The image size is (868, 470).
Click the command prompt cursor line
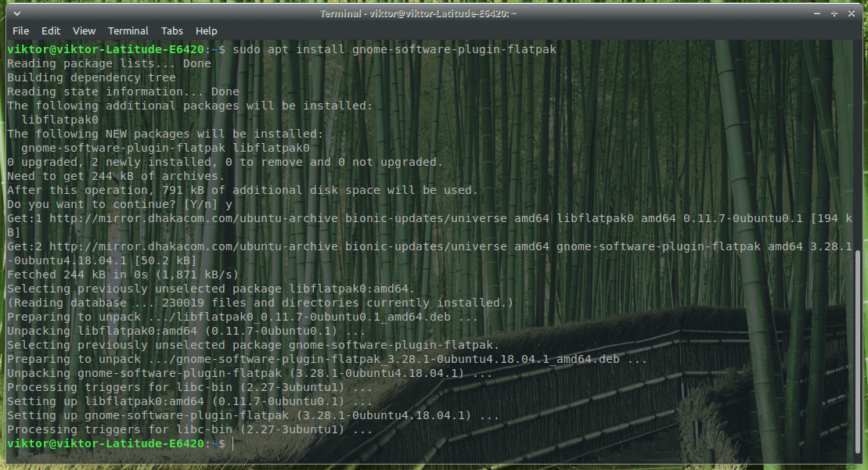pyautogui.click(x=120, y=443)
